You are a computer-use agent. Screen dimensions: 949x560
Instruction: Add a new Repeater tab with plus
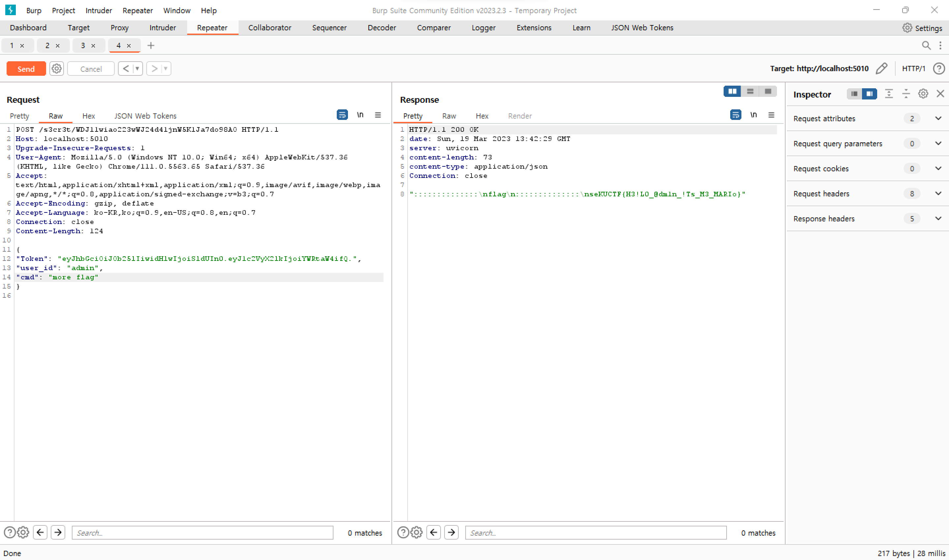(151, 46)
